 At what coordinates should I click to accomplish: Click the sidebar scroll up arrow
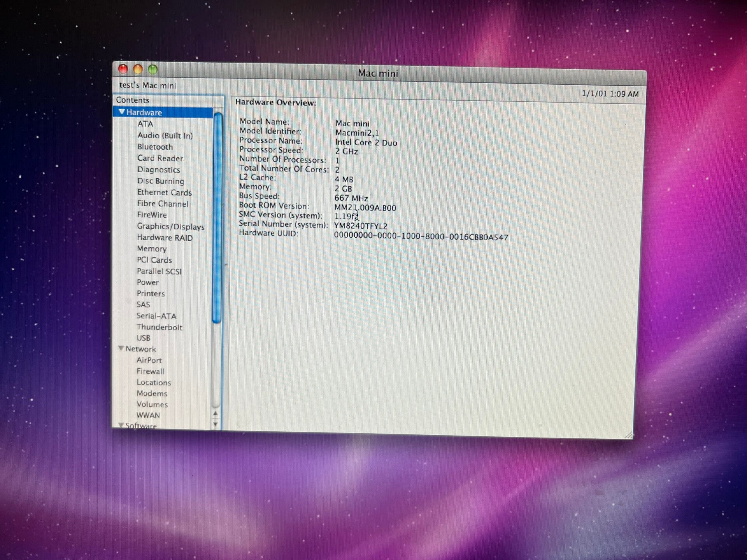[216, 413]
